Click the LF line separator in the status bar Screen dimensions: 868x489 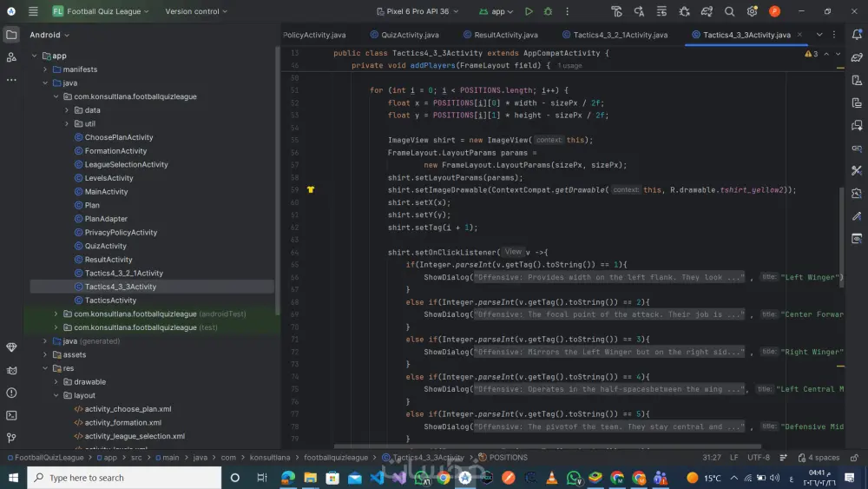point(734,458)
